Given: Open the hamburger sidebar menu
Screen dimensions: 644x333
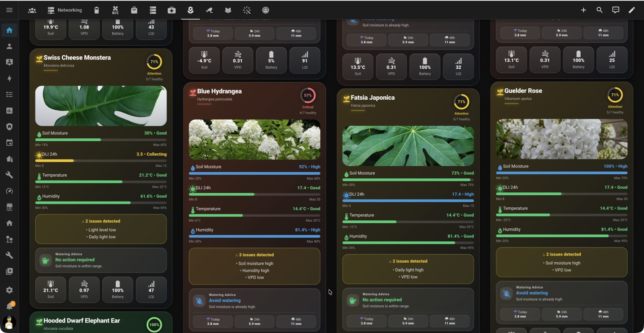Looking at the screenshot, I should tap(9, 10).
